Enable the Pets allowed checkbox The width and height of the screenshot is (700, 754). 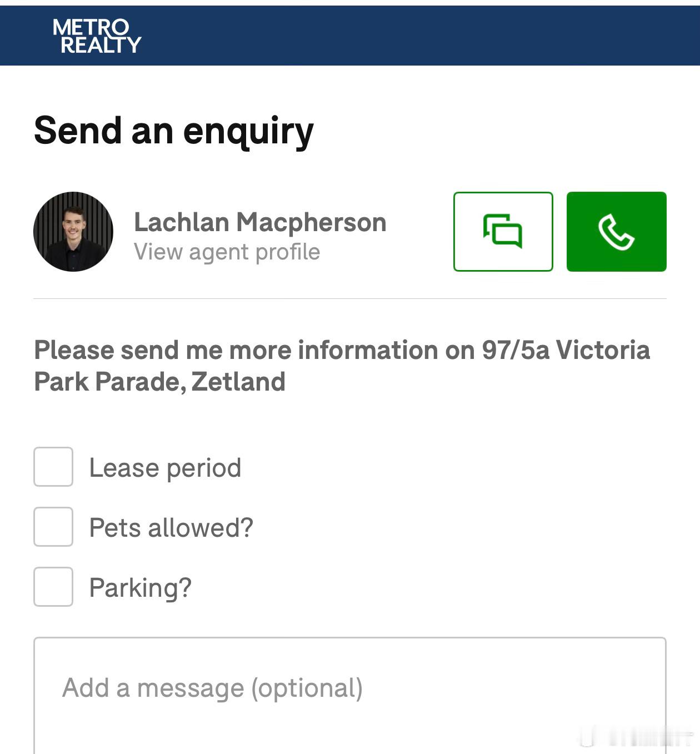[x=53, y=527]
